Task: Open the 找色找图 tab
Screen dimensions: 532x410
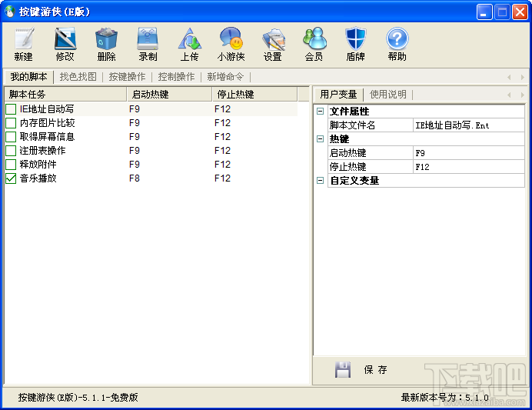Action: tap(78, 77)
